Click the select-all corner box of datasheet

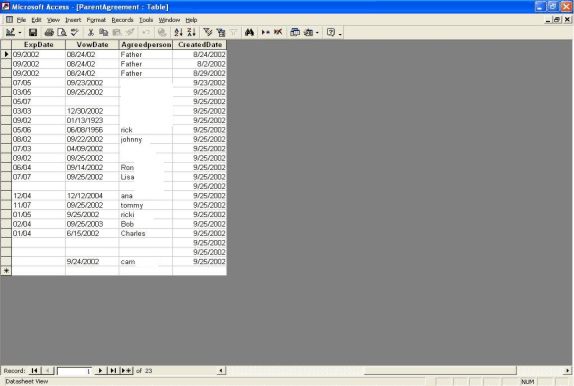coord(6,45)
